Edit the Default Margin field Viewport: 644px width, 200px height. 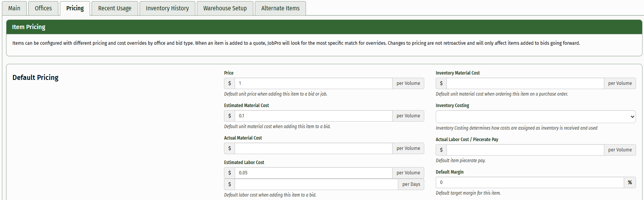(x=530, y=182)
